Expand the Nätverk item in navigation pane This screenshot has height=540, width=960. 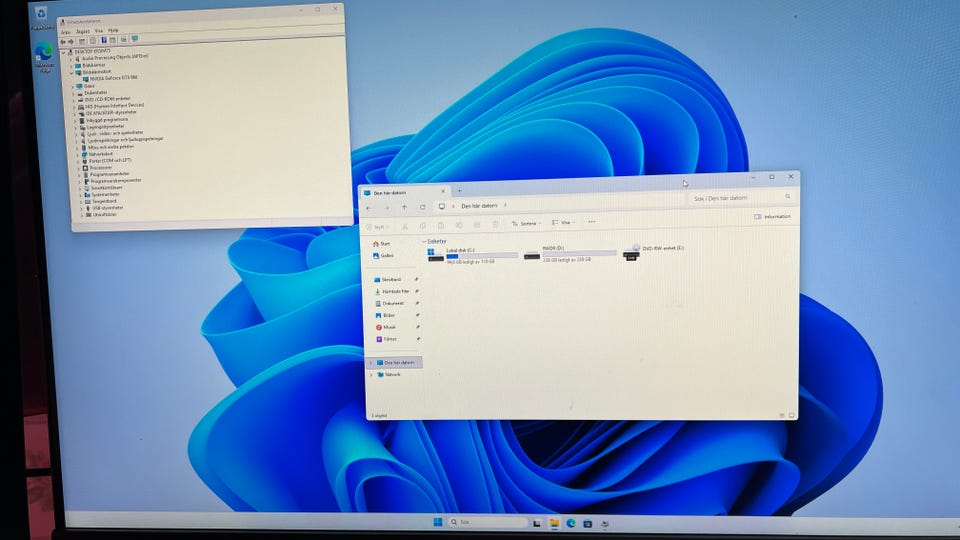click(371, 375)
